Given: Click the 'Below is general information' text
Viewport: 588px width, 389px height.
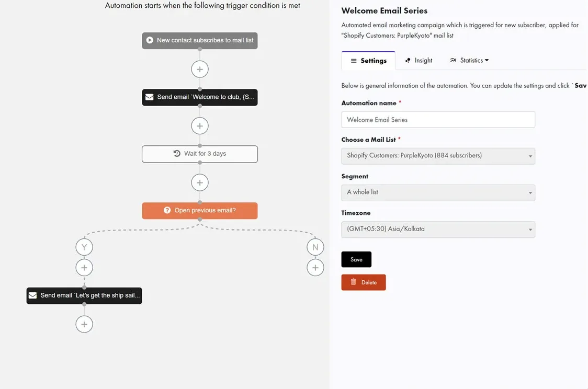Looking at the screenshot, I should tap(463, 86).
